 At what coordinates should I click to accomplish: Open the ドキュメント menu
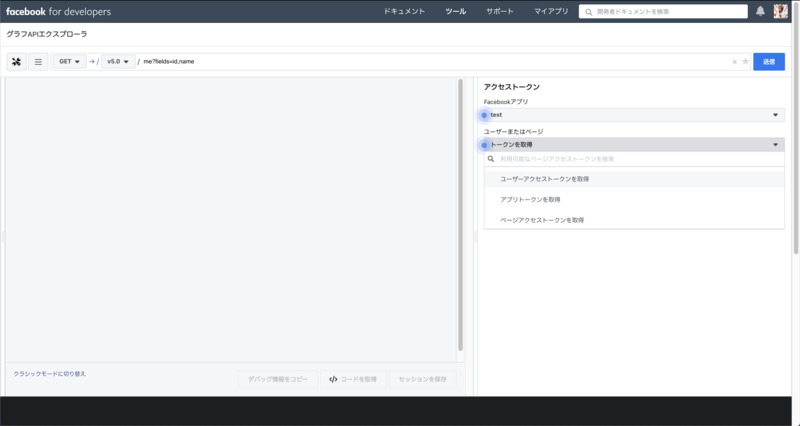pos(404,11)
